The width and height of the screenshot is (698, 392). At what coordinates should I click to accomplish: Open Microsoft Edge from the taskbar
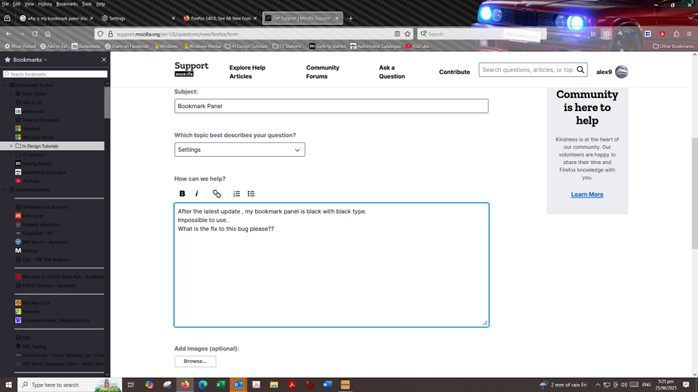203,384
